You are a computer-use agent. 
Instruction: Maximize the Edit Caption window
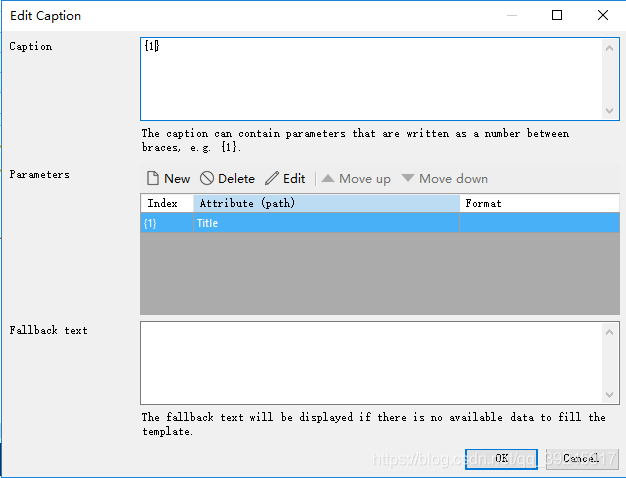tap(557, 15)
